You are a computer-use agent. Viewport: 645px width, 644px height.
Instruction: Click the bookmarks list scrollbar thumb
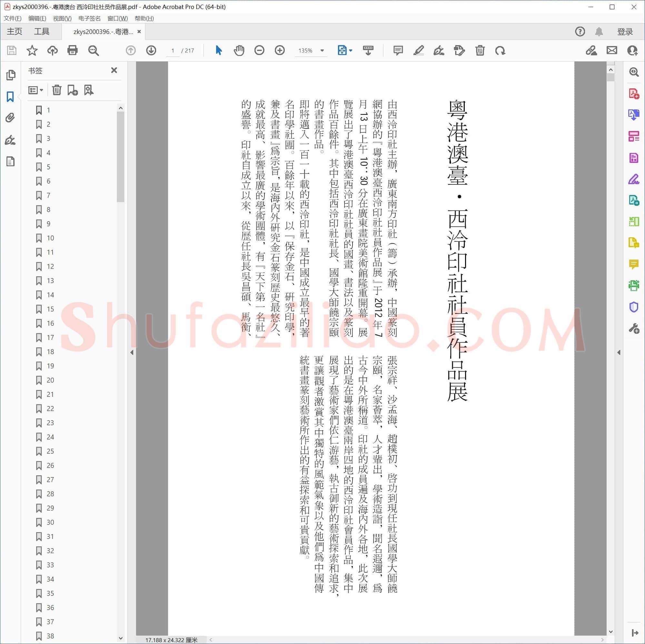pyautogui.click(x=121, y=157)
